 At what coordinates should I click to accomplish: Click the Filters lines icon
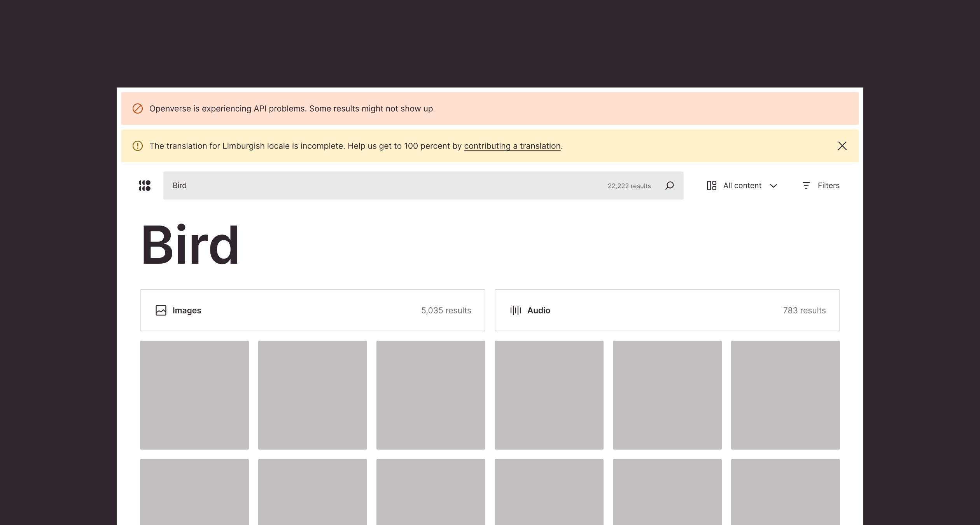(806, 185)
